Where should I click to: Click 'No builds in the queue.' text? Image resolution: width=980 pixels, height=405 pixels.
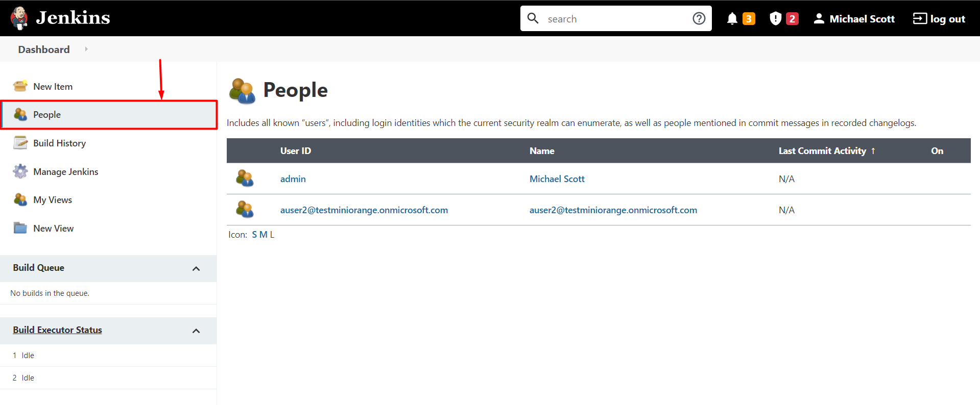click(50, 293)
